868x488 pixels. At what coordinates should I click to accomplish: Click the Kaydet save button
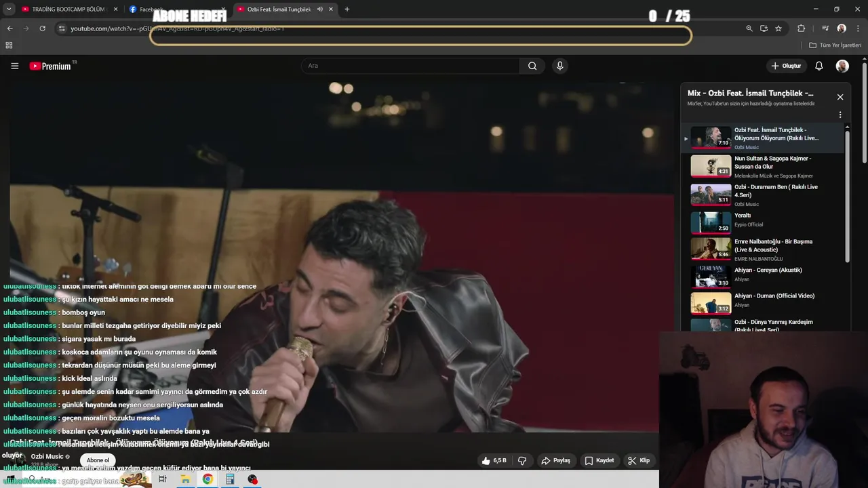599,460
